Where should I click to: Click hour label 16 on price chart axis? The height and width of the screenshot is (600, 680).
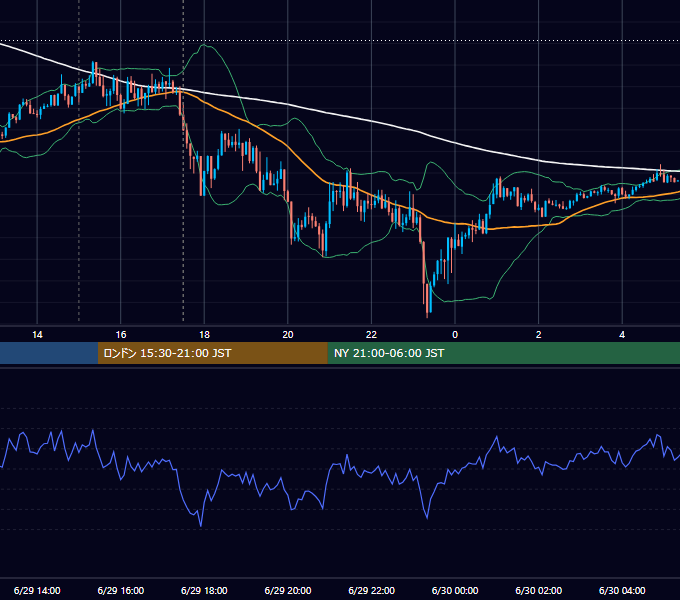[x=121, y=335]
